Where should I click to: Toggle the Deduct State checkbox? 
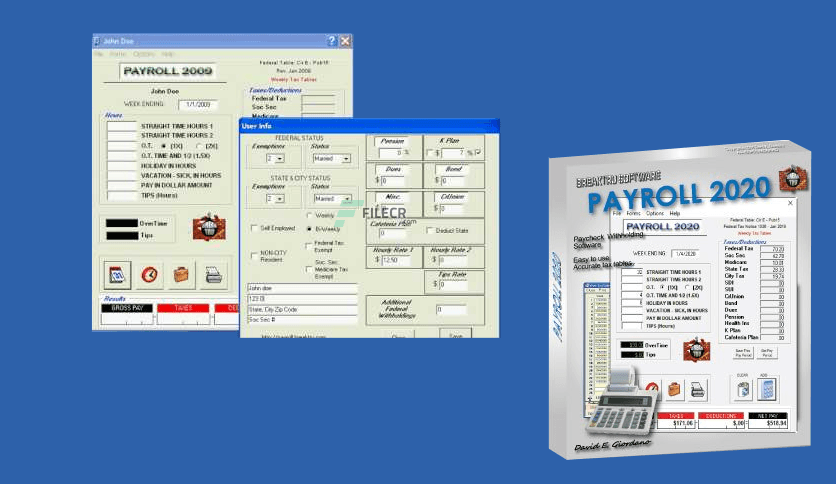tap(430, 230)
